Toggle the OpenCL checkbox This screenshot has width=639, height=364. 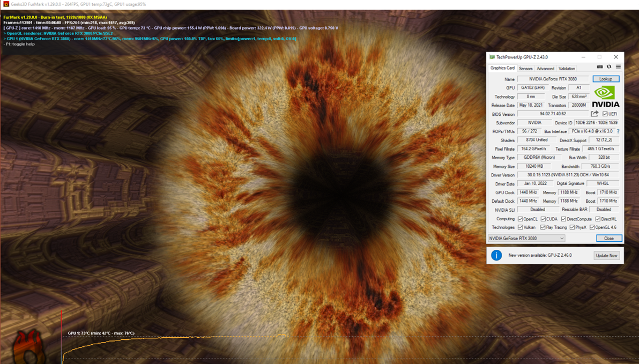[x=520, y=219]
